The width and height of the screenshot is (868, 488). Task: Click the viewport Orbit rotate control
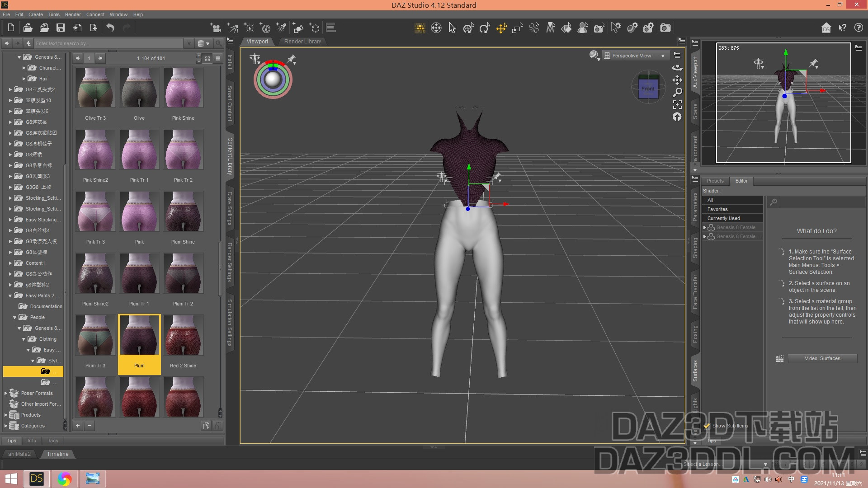677,68
